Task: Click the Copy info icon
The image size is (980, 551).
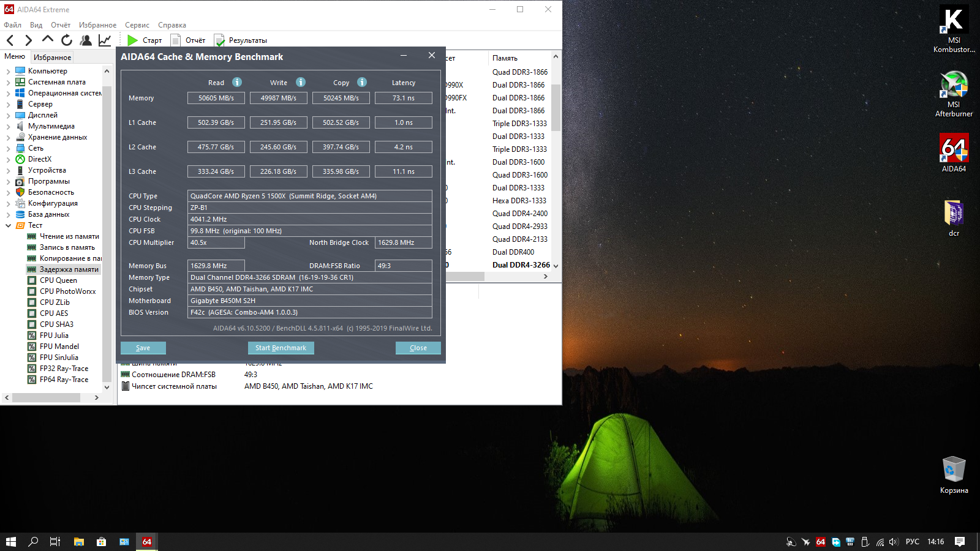Action: tap(362, 82)
